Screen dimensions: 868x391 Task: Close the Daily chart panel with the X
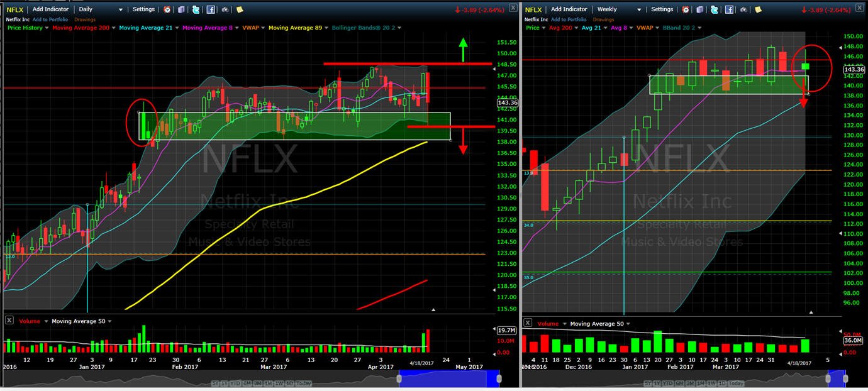513,8
